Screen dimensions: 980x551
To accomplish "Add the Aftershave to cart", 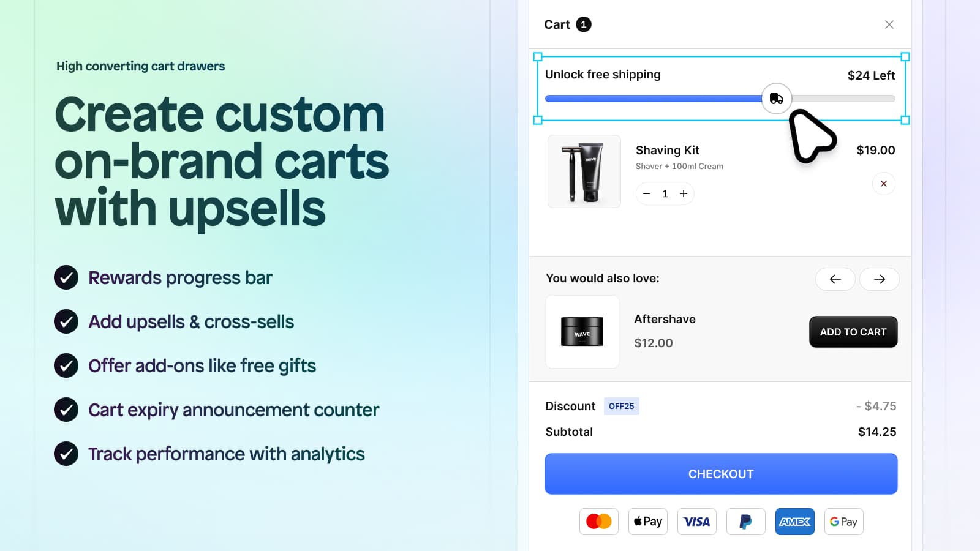I will (x=853, y=332).
